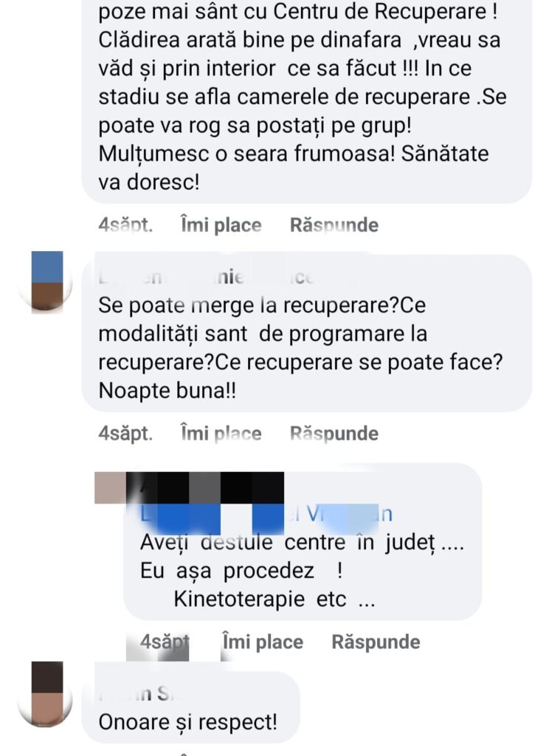Click 'Răspunde' under the 'Noapte buna!!' comment
Screen dimensions: 549x756
(334, 433)
